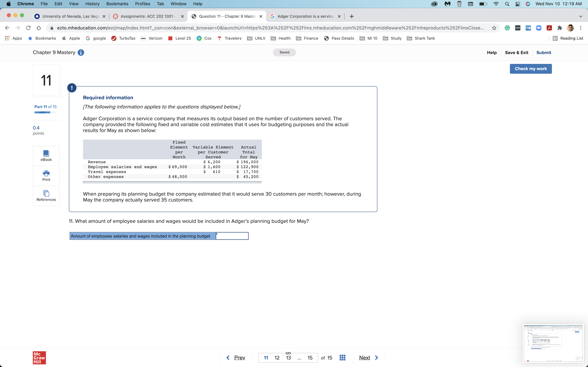Screen dimensions: 588x367
Task: Open Chrome three-dot menu
Action: [x=581, y=28]
